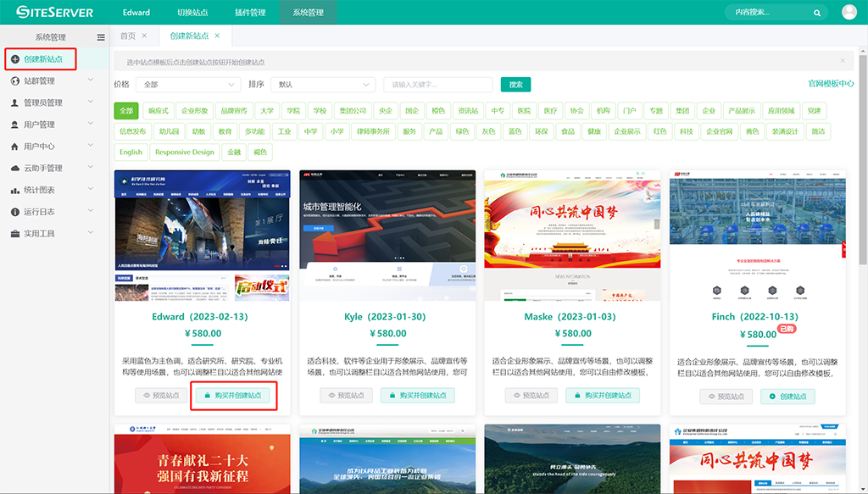Dismiss the gray tip banner with X
The height and width of the screenshot is (494, 868).
(843, 61)
